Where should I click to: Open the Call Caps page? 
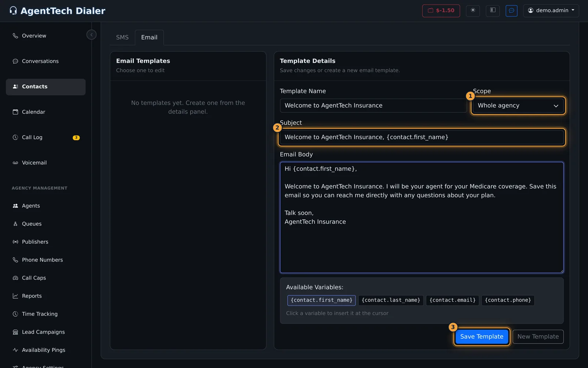pyautogui.click(x=46, y=278)
